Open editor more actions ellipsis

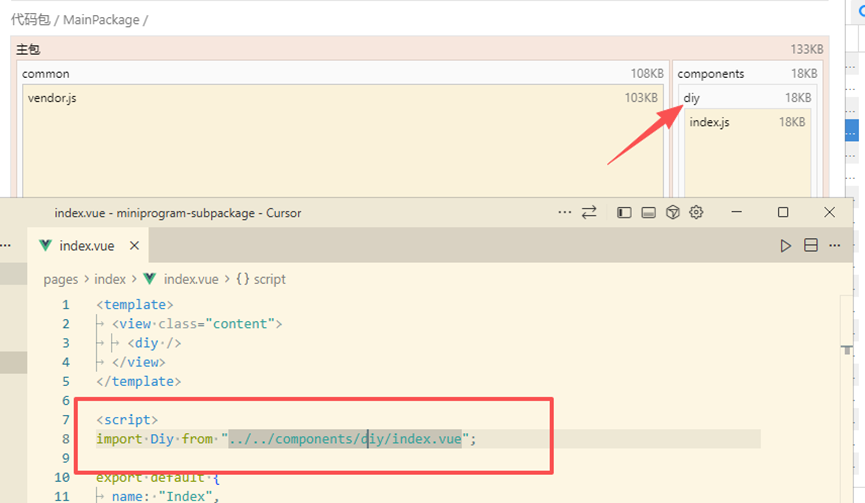click(x=836, y=246)
